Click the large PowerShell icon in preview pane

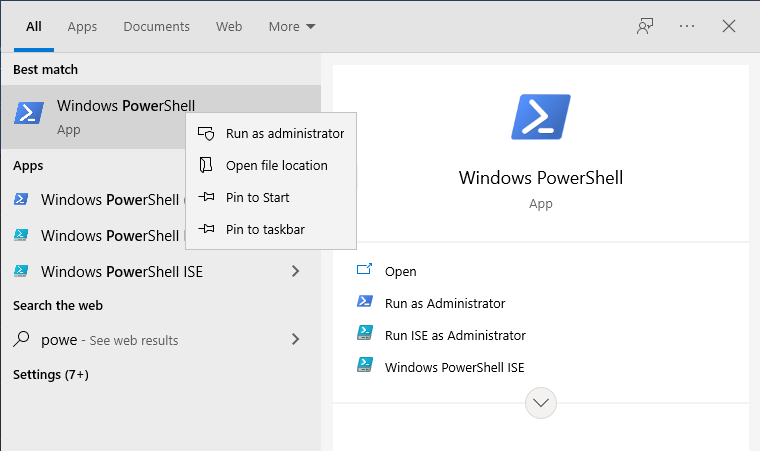[540, 116]
